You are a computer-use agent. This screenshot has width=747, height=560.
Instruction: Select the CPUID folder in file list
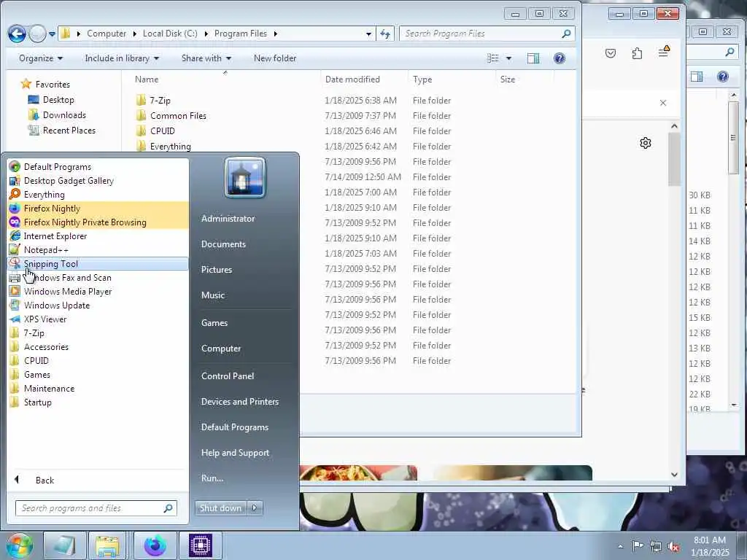click(163, 131)
